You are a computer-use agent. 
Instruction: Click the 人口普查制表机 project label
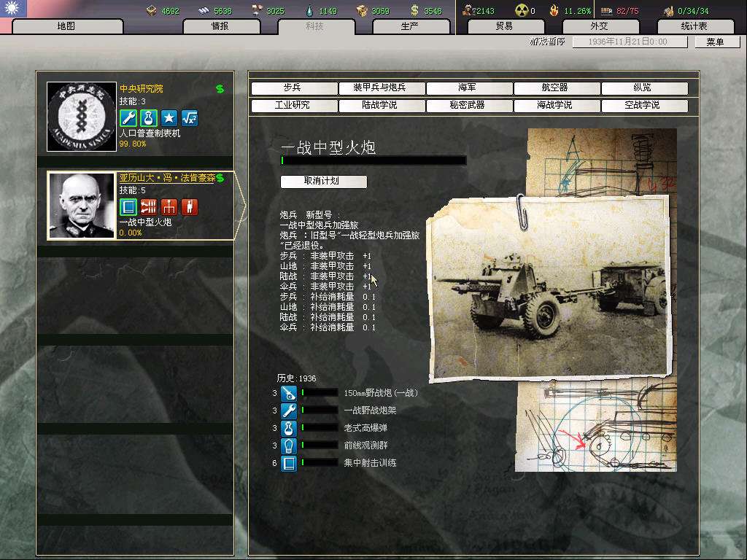(150, 133)
